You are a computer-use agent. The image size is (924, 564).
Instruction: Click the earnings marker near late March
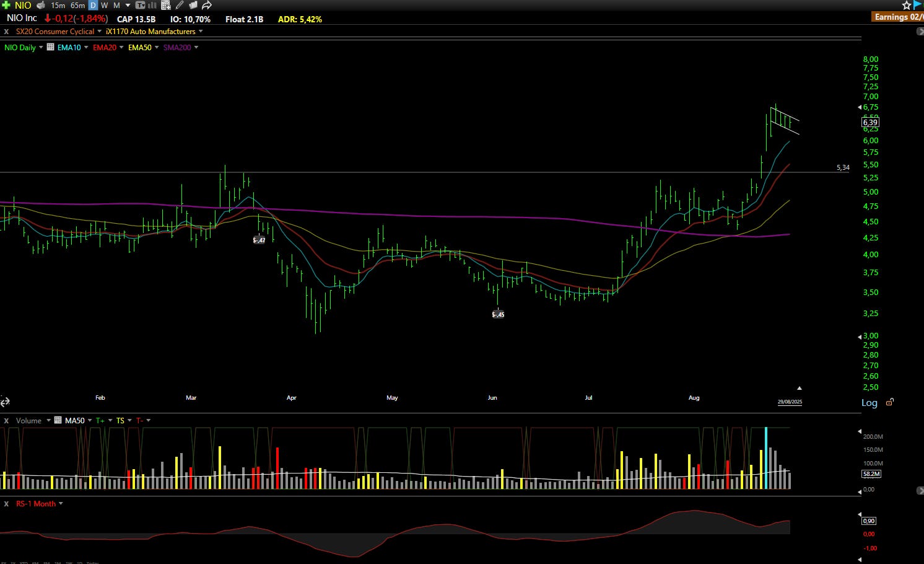(x=259, y=240)
